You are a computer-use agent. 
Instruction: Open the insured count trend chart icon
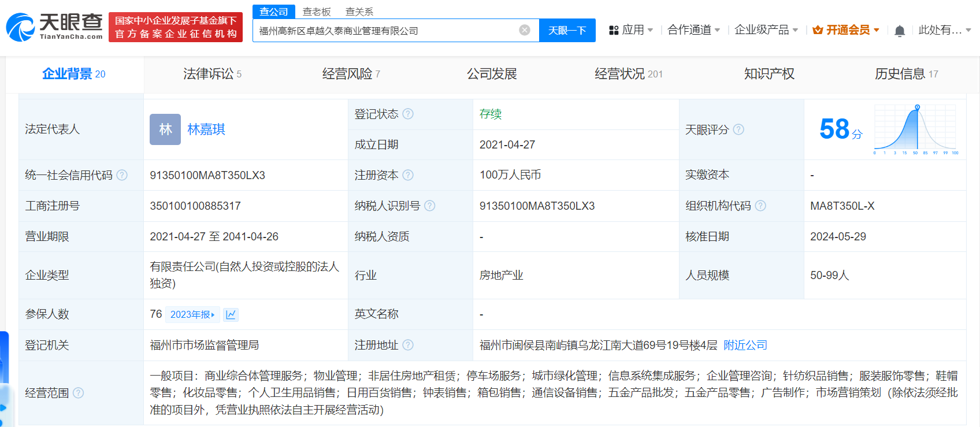[x=231, y=314]
